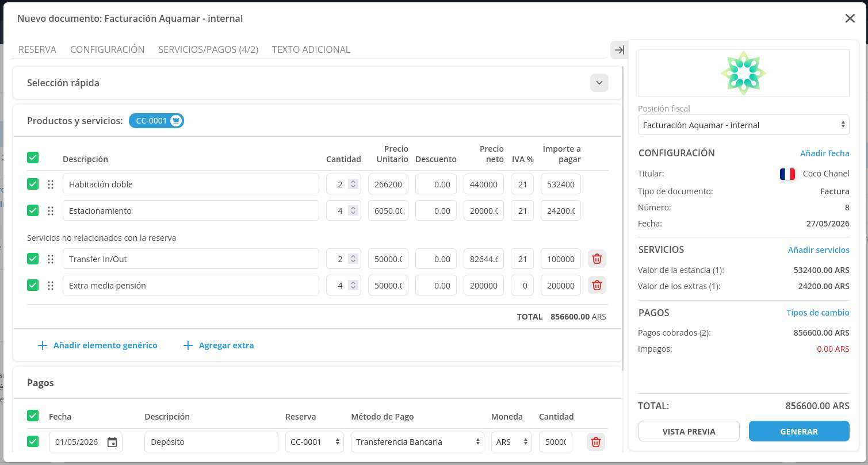
Task: Edit IVA % field for Extra media pensión
Action: tap(522, 286)
